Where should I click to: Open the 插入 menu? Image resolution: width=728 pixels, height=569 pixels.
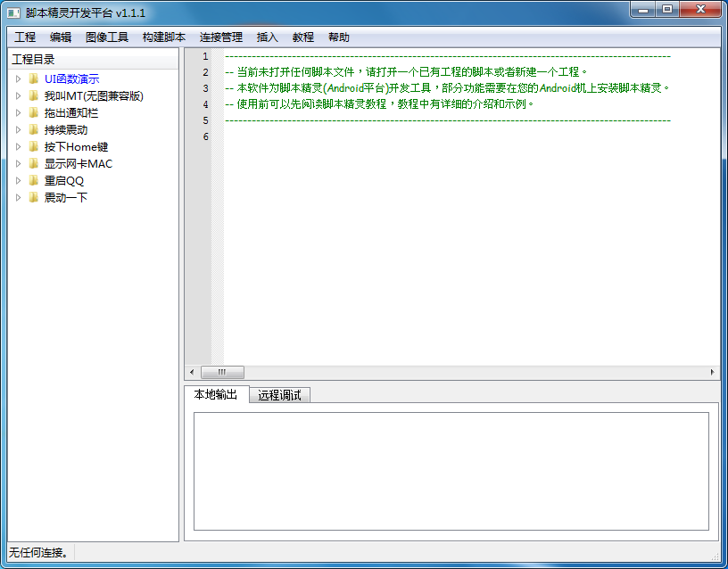[268, 37]
